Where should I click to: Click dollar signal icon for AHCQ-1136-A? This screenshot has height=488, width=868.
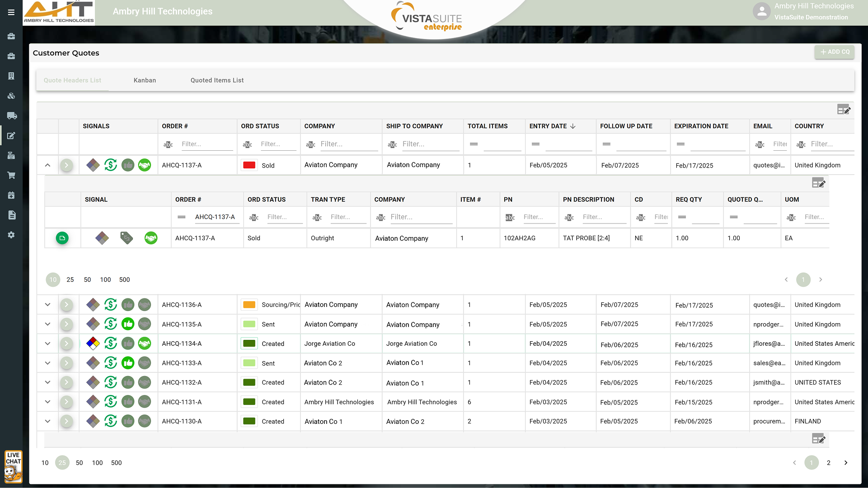[x=111, y=305]
